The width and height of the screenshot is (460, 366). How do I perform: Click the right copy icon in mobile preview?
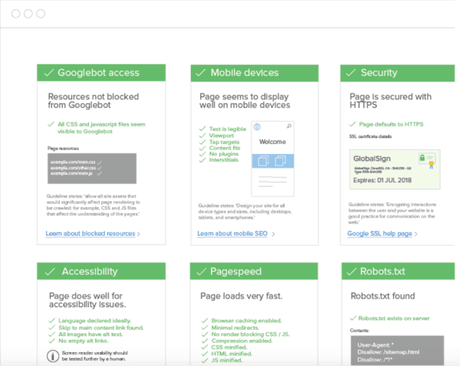(x=280, y=161)
